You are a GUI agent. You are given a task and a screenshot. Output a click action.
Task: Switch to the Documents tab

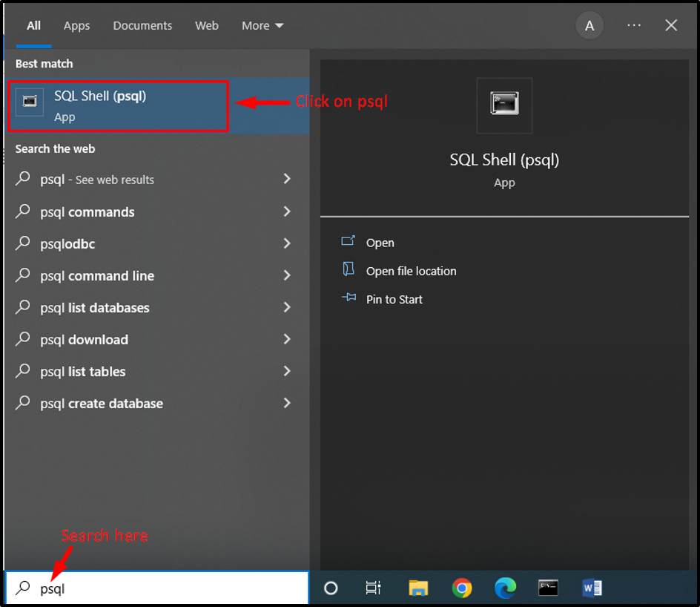pyautogui.click(x=142, y=25)
